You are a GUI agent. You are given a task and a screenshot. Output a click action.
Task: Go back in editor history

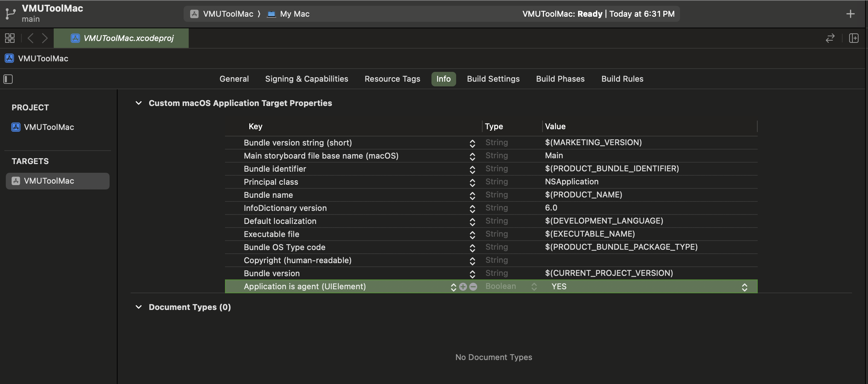click(x=31, y=38)
